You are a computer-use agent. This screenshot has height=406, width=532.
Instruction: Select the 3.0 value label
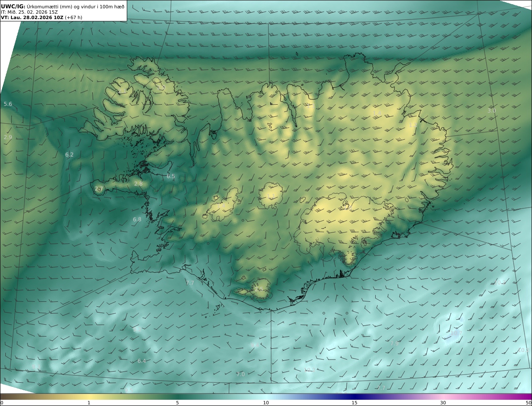coord(492,111)
